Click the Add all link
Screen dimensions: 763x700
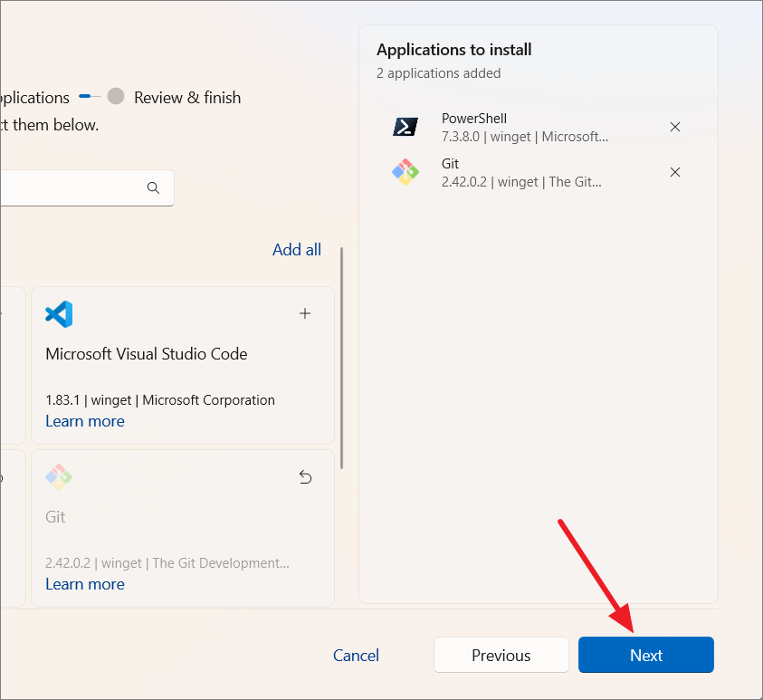click(297, 250)
